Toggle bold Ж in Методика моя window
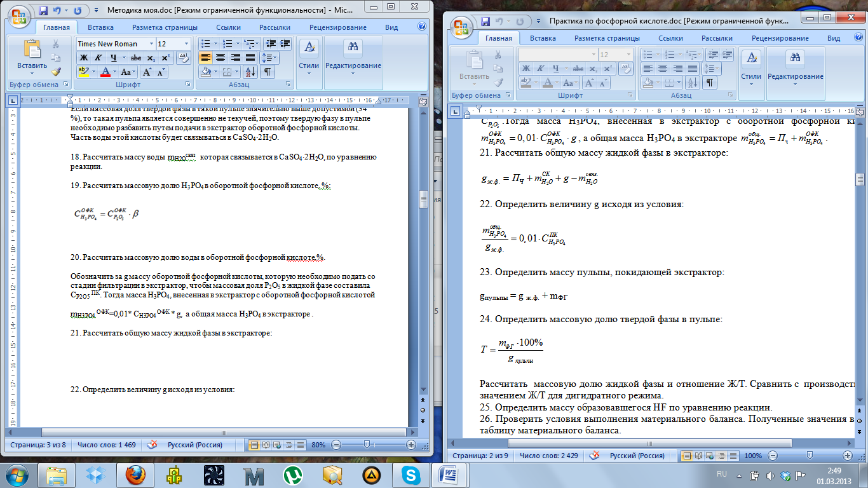Screen dimensions: 868x488 click(83, 58)
